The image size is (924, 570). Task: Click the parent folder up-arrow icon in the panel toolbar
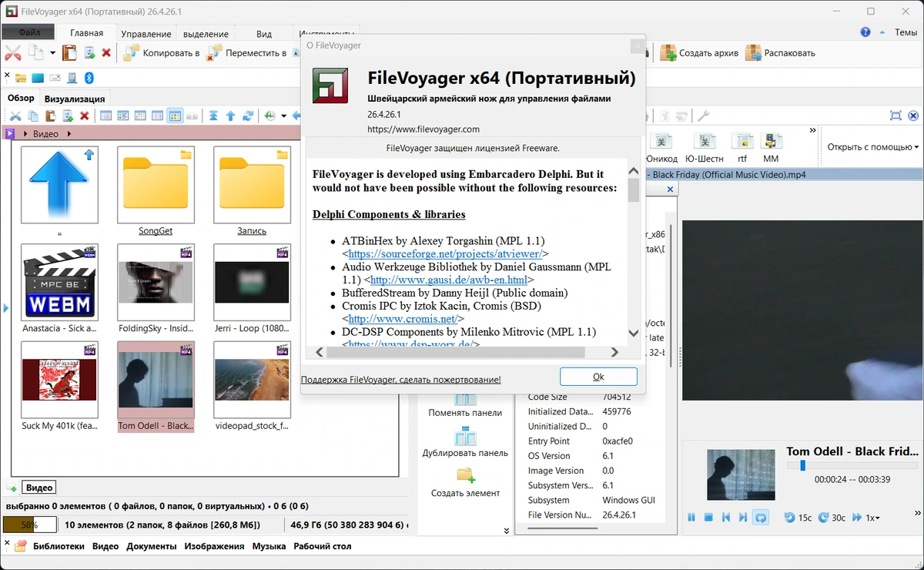tap(230, 116)
